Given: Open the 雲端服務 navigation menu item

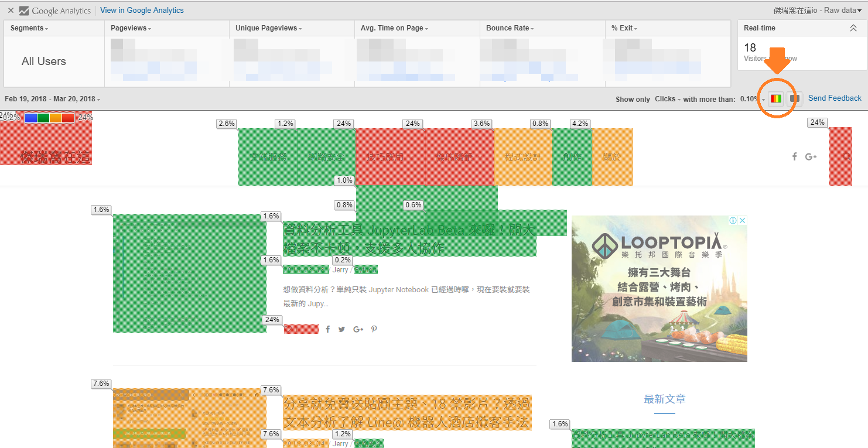Looking at the screenshot, I should tap(268, 157).
